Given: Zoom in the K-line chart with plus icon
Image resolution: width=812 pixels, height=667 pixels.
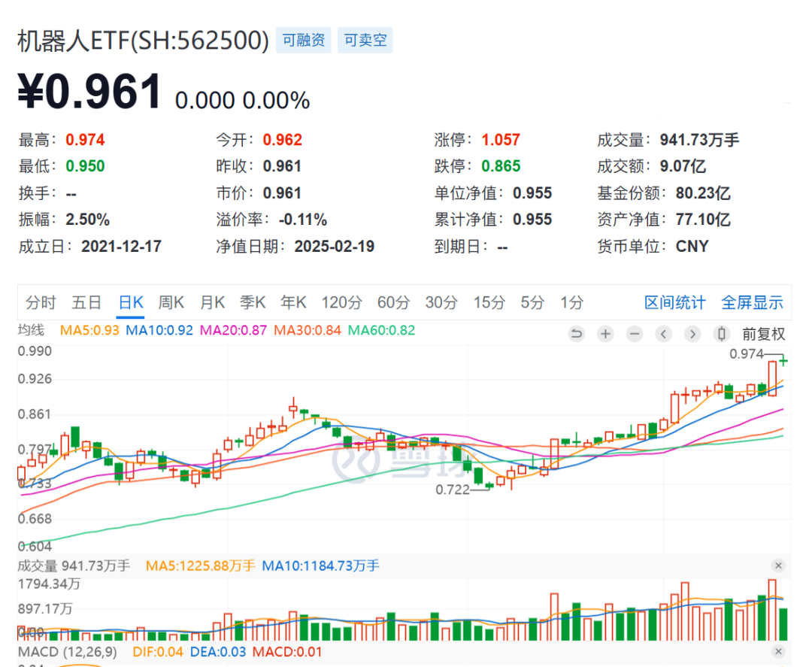Looking at the screenshot, I should [605, 334].
